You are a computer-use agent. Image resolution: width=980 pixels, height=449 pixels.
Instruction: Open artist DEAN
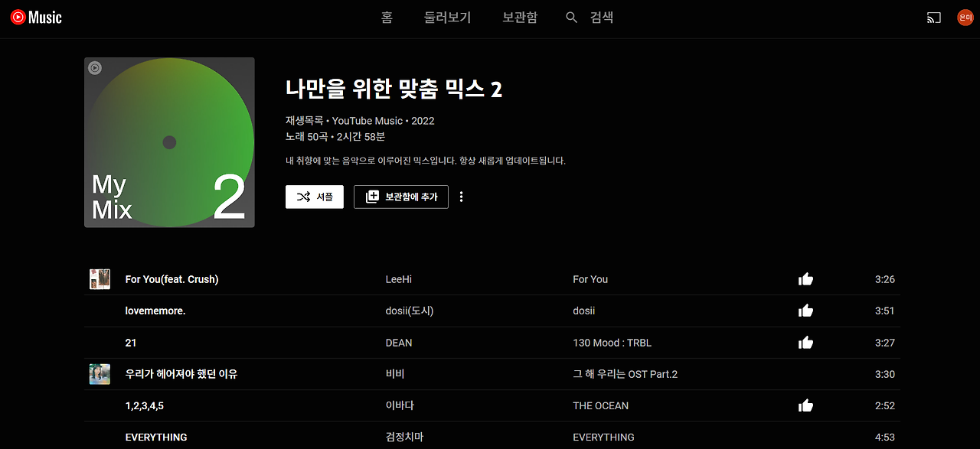pyautogui.click(x=399, y=343)
